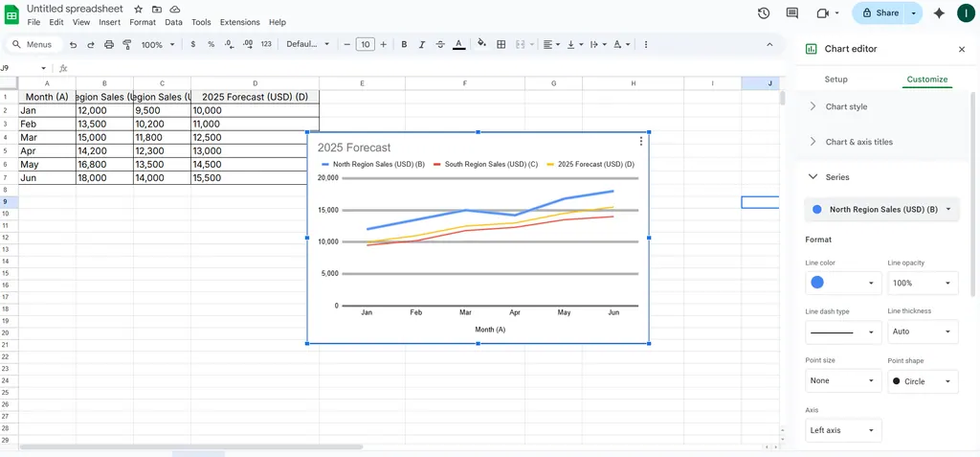Open the Extensions menu

(x=239, y=22)
